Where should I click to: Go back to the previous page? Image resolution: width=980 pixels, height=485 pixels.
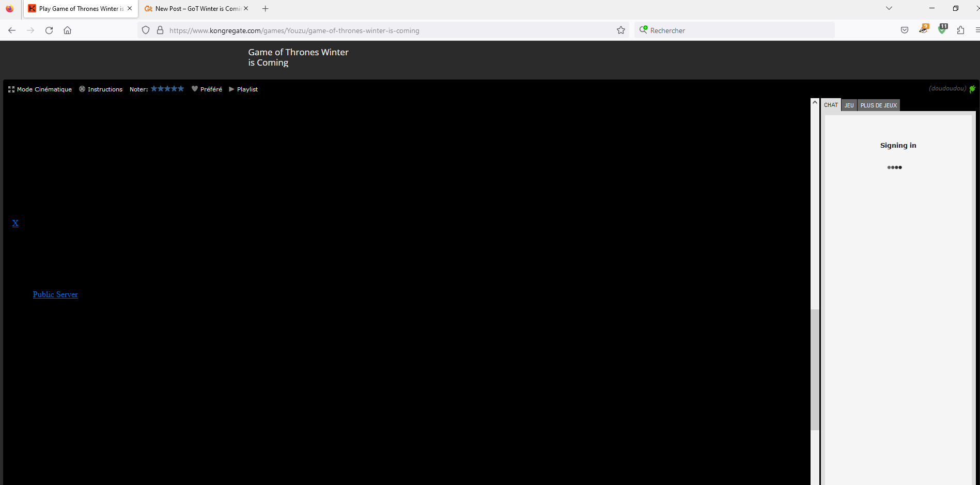tap(12, 30)
